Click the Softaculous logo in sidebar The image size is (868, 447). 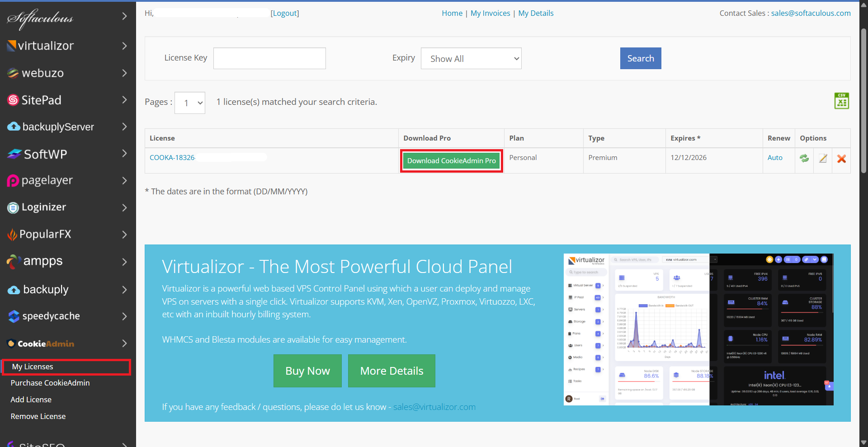tap(40, 18)
